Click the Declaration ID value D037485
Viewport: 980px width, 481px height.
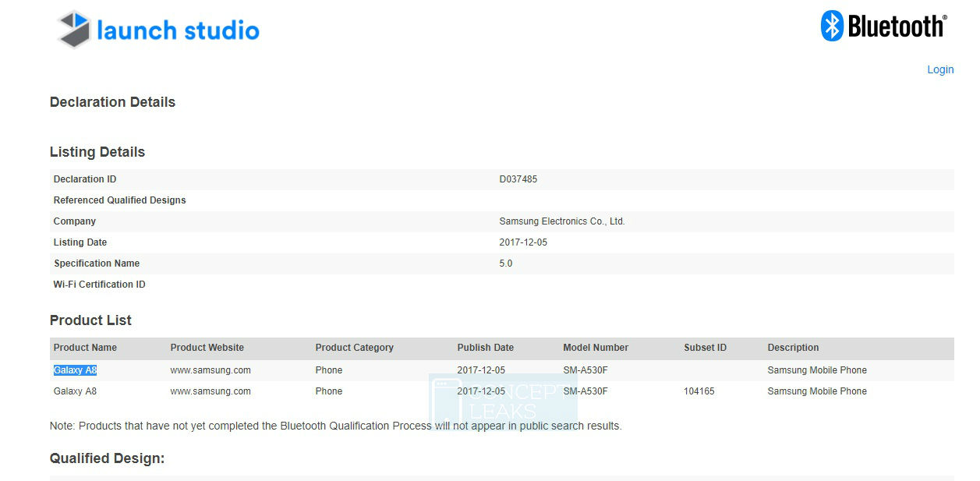[x=518, y=179]
